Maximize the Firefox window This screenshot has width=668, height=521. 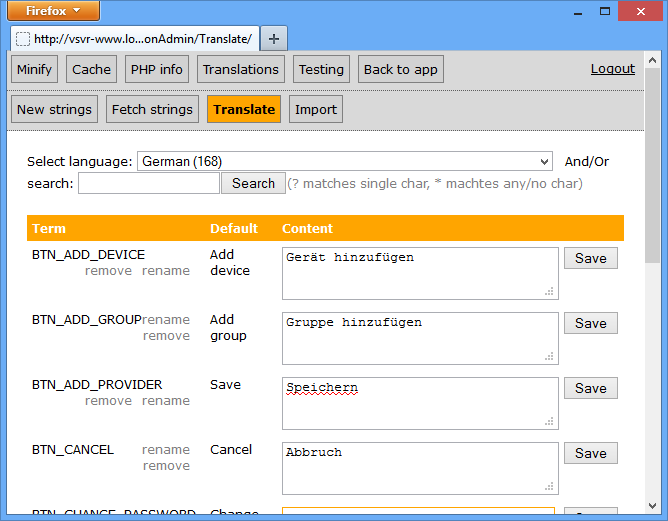tap(605, 12)
